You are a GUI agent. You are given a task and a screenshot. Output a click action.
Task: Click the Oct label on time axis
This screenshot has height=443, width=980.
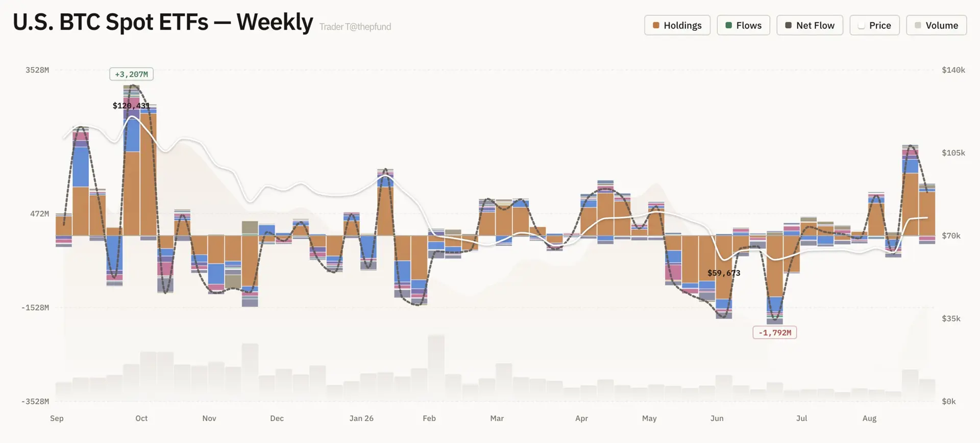coord(141,418)
